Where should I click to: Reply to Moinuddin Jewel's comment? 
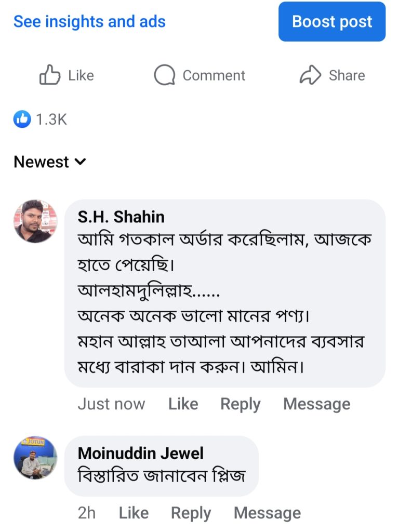coord(191,513)
